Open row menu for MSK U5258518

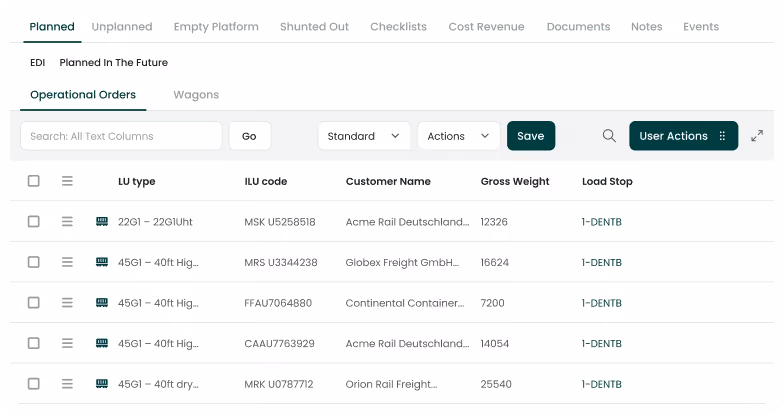67,222
